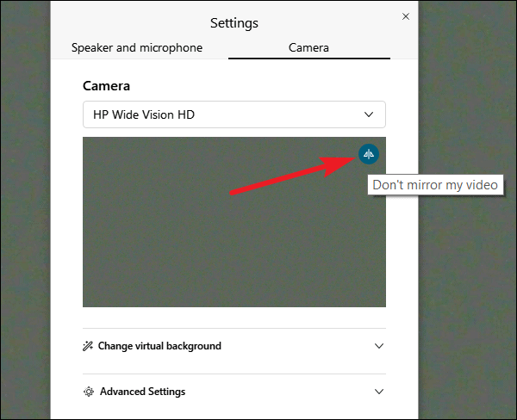Select the Camera tab
The width and height of the screenshot is (517, 420).
(x=308, y=47)
